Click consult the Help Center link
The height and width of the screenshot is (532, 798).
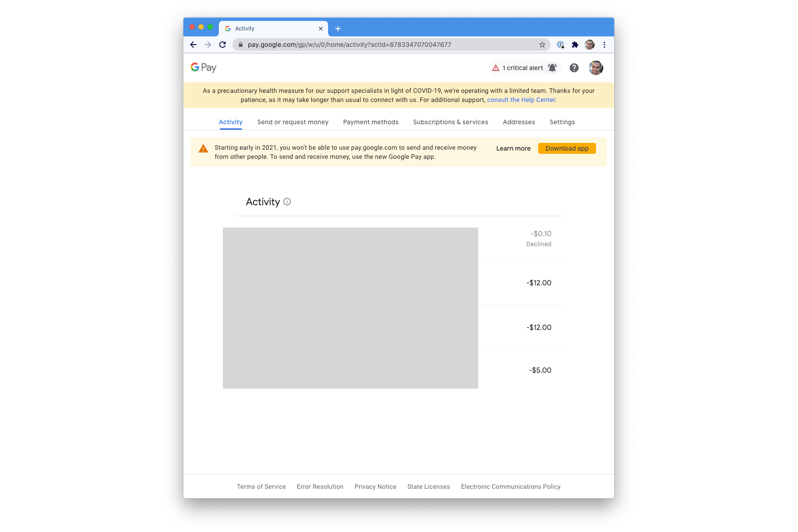coord(521,100)
